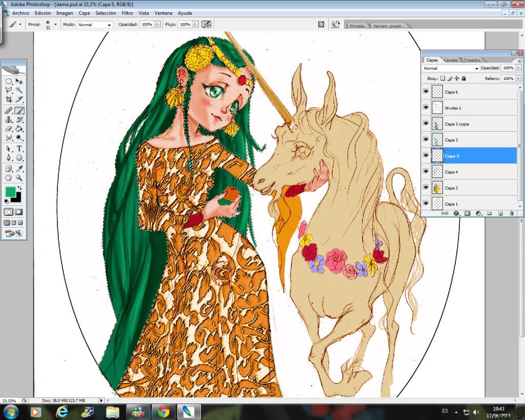Select the Clone Stamp tool

pos(9,119)
